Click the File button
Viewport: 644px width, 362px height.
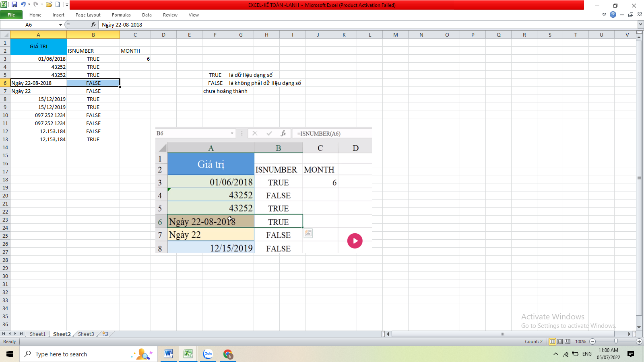click(11, 15)
